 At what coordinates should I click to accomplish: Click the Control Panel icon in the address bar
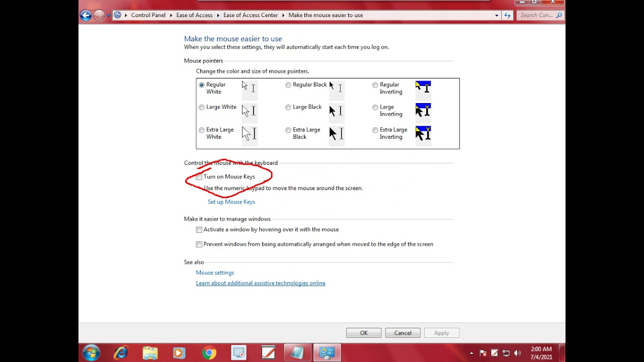coord(118,15)
